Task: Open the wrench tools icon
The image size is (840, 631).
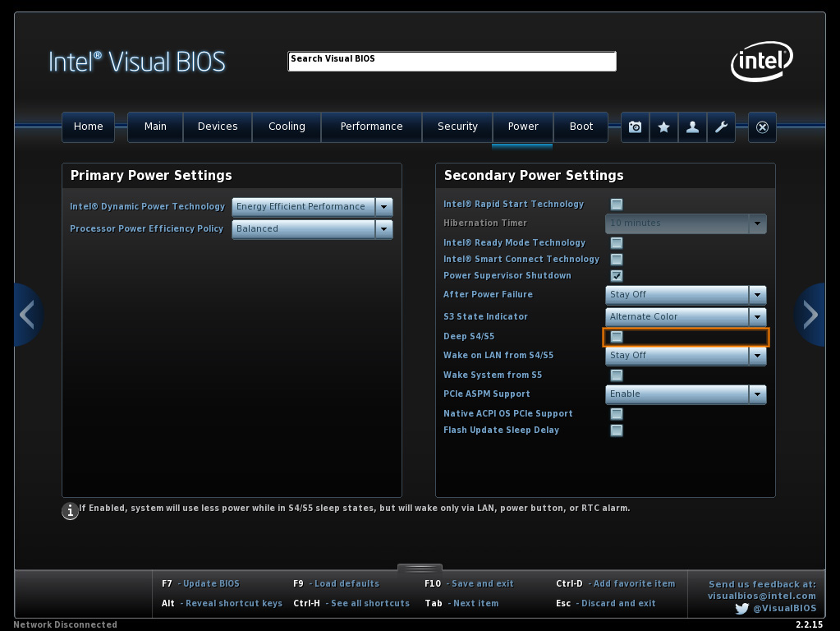Action: tap(721, 127)
